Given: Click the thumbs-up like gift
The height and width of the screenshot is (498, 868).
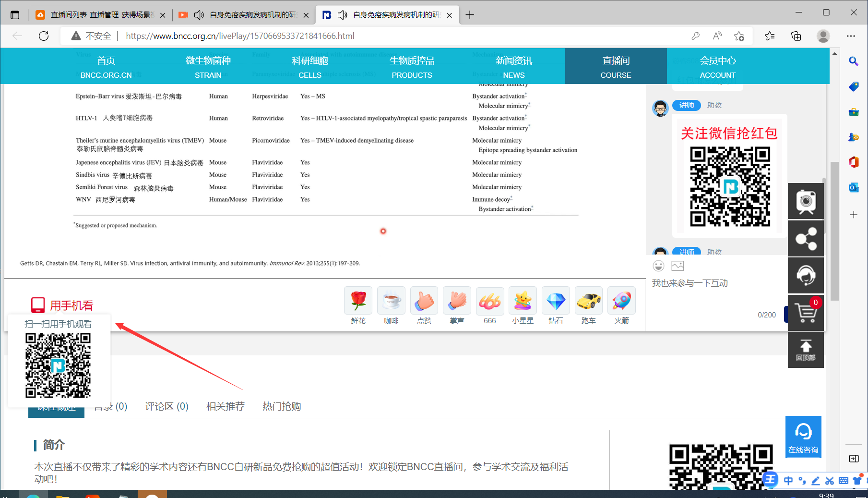Looking at the screenshot, I should click(424, 301).
